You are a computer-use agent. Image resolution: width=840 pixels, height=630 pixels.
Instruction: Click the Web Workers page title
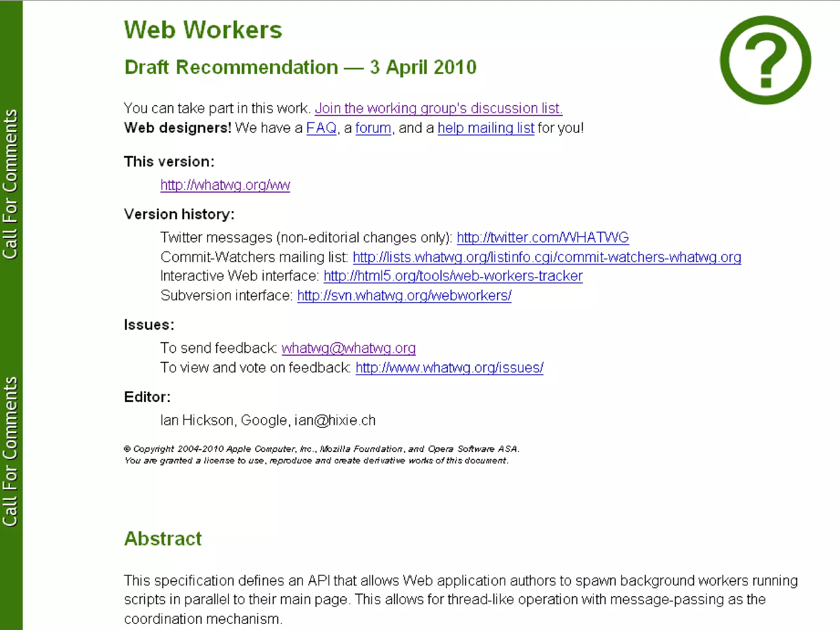[x=203, y=30]
